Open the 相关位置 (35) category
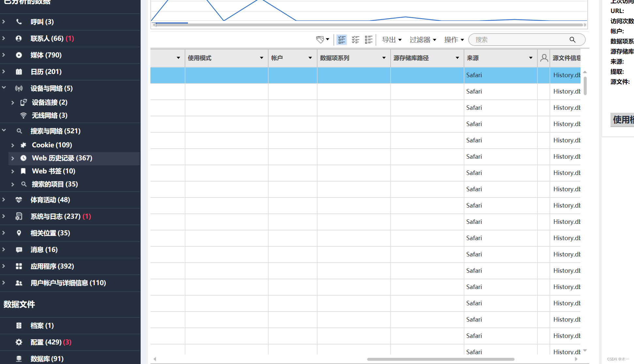The image size is (634, 364). [x=50, y=233]
